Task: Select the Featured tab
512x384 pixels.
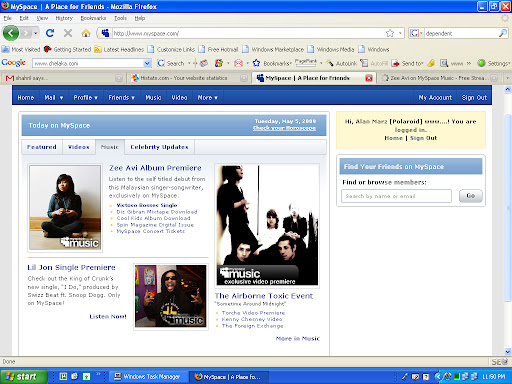Action: (42, 147)
